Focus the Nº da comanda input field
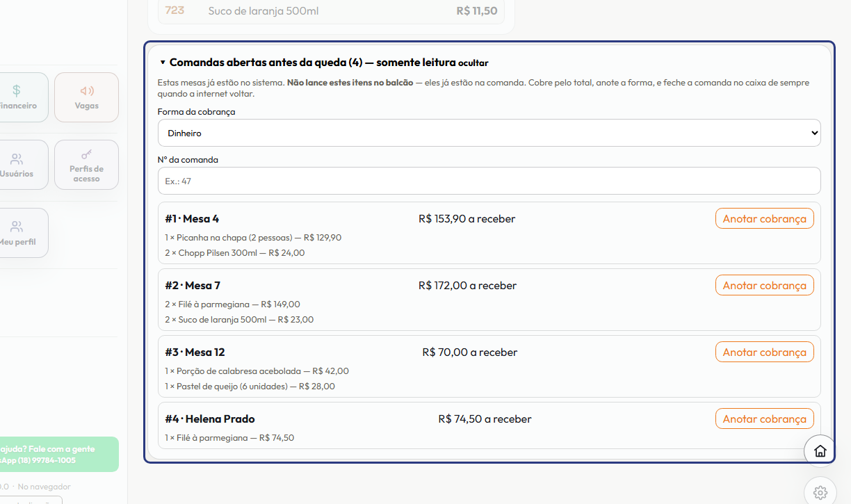Screen dimensions: 851x504 [x=489, y=181]
